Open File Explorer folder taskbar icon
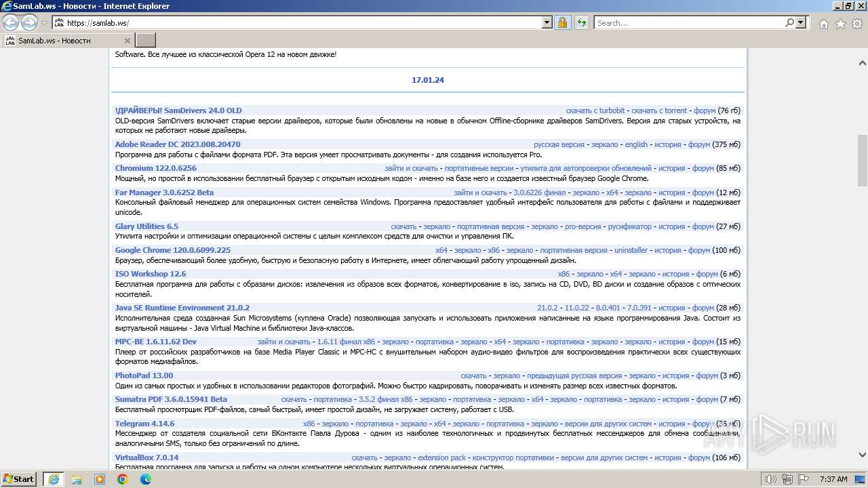Screen dimensions: 868x488 click(x=77, y=479)
